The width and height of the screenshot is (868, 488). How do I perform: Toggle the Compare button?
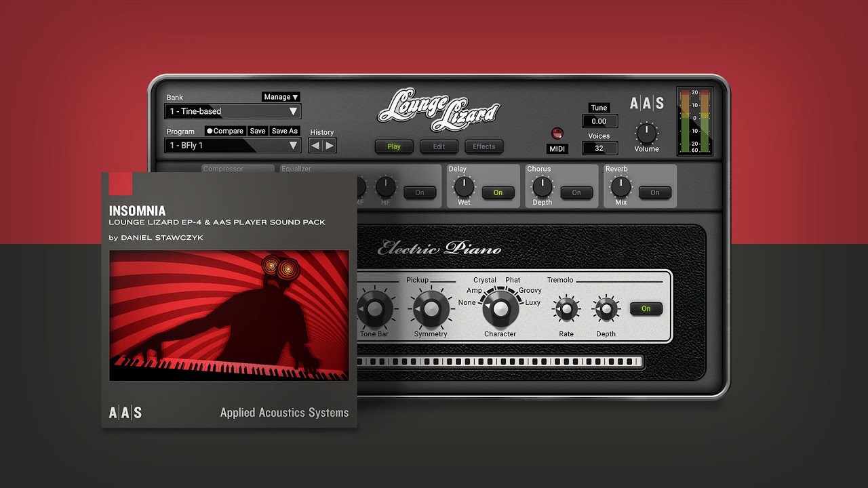point(225,131)
